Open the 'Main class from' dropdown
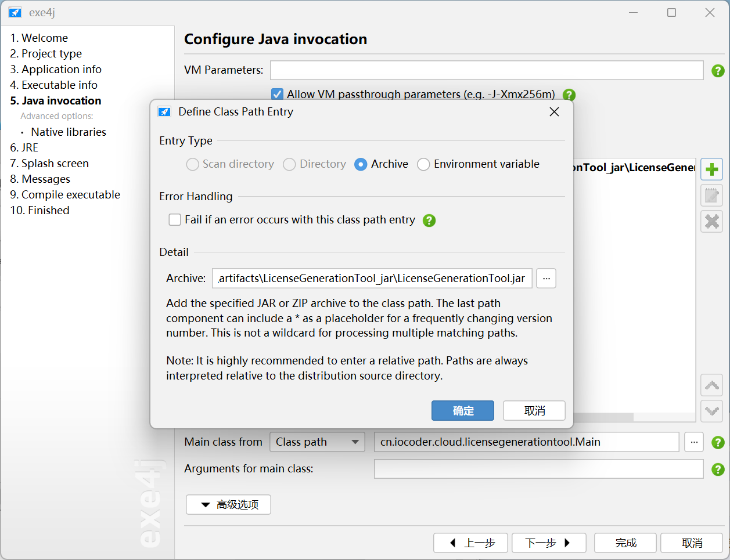 317,442
